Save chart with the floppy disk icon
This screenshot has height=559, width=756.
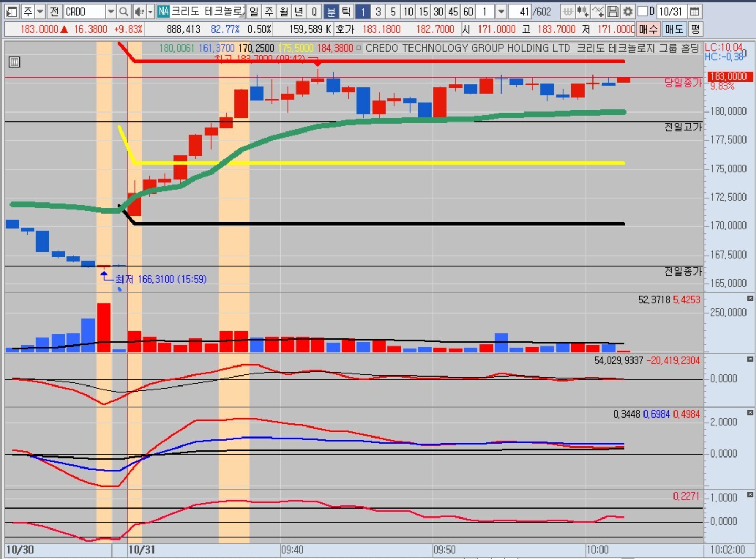[612, 11]
